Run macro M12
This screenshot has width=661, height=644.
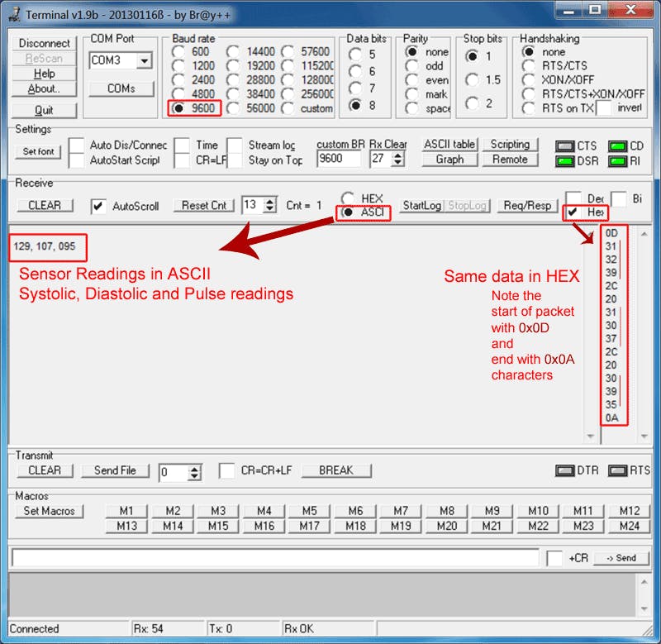click(x=630, y=511)
